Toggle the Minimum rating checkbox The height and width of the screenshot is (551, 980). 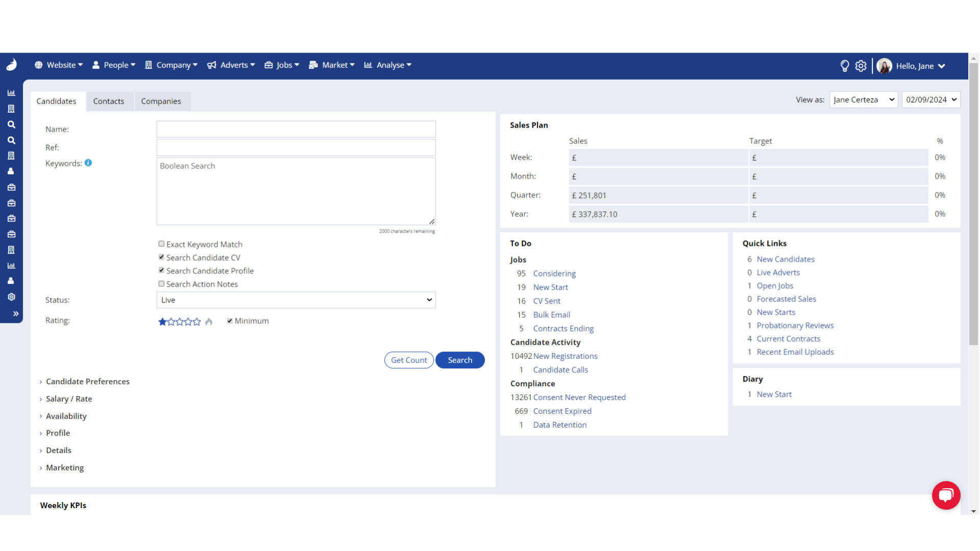click(x=230, y=321)
